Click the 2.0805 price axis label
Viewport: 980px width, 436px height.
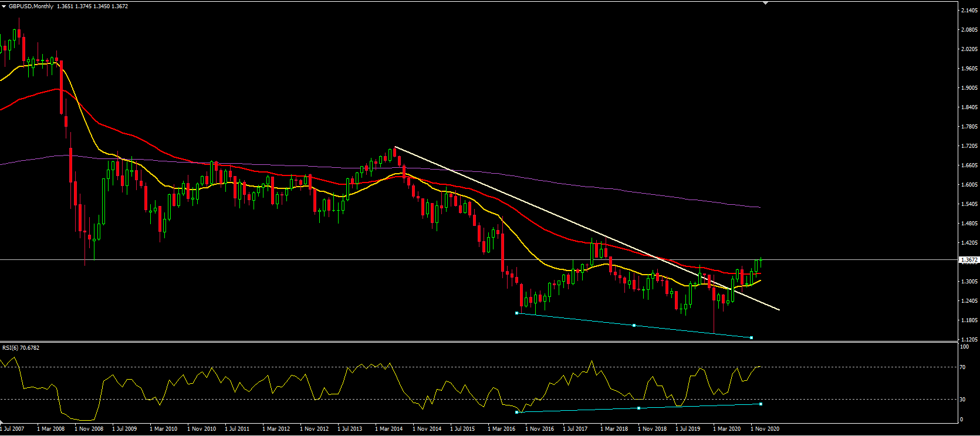(x=969, y=30)
